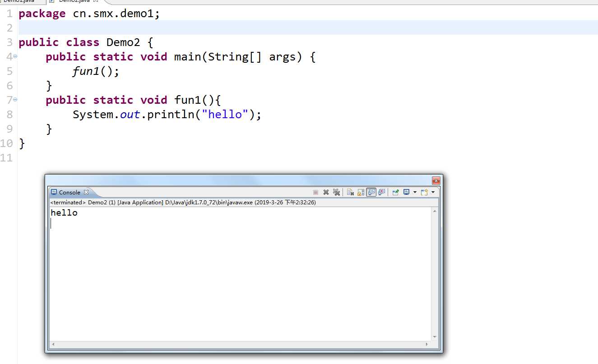Select the Demo2.java editor tab
The image size is (598, 364).
click(74, 1)
